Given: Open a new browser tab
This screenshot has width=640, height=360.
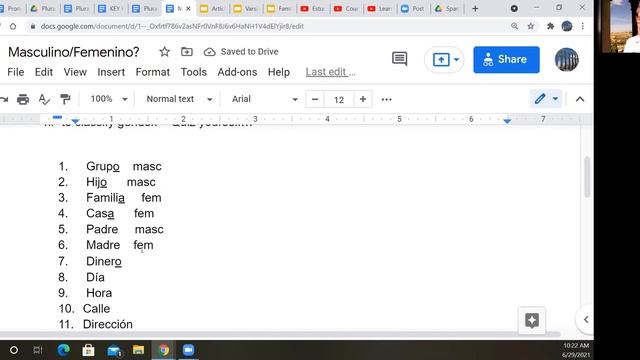Looking at the screenshot, I should pos(475,9).
